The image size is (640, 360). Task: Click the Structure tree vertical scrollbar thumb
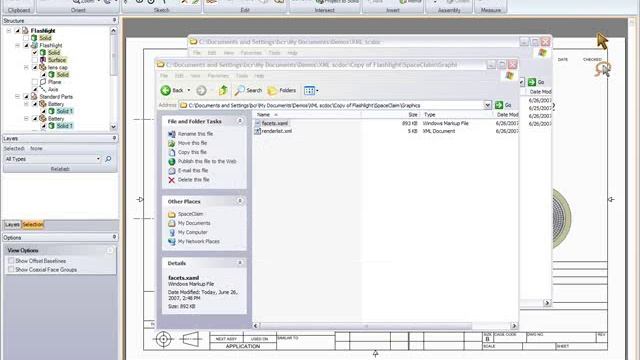(x=113, y=55)
